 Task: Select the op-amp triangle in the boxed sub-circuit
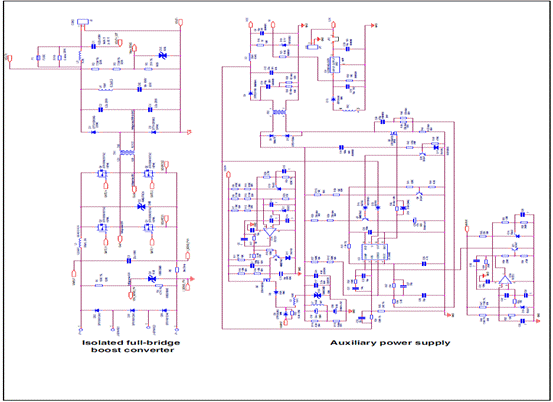270,232
